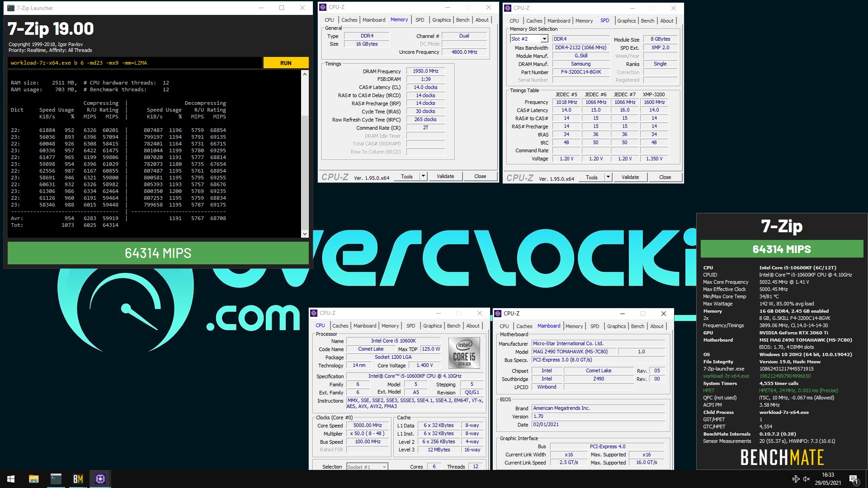Image resolution: width=868 pixels, height=488 pixels.
Task: Open Caches tab in CPU window
Action: pyautogui.click(x=340, y=326)
